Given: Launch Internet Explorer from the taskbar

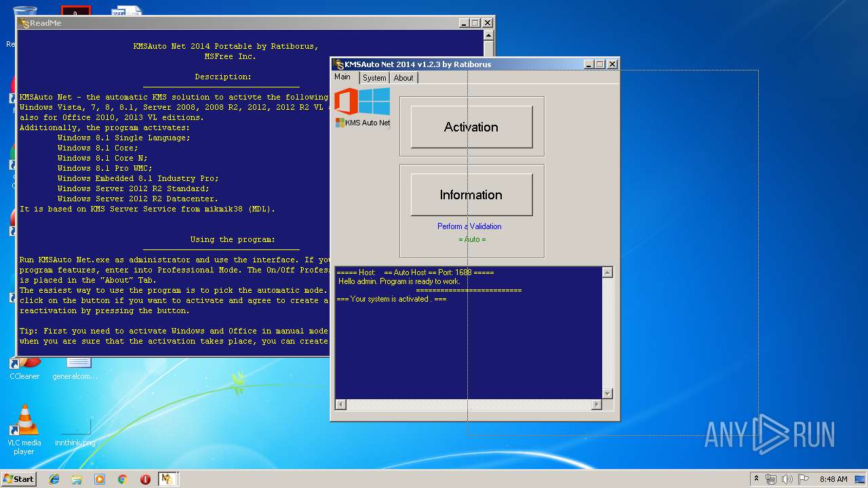Looking at the screenshot, I should pyautogui.click(x=54, y=479).
